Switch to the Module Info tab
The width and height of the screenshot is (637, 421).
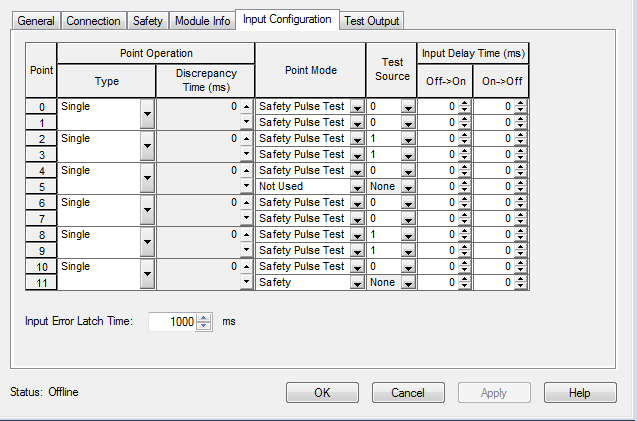tap(201, 21)
